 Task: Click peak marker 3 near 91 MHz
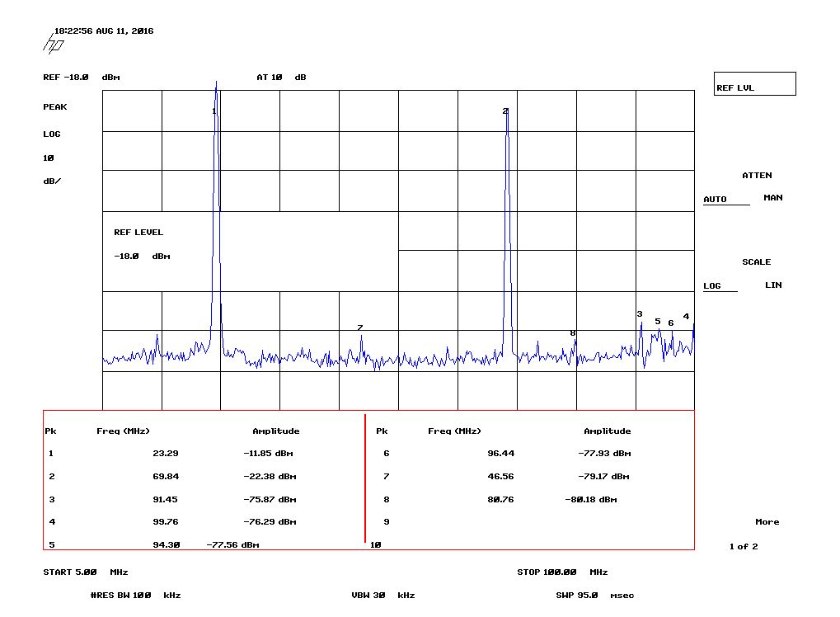(x=640, y=314)
